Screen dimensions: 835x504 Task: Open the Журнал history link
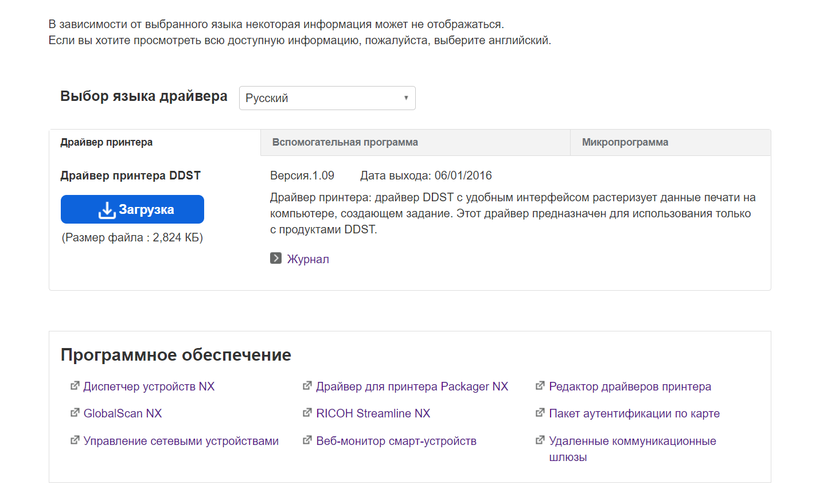[x=308, y=259]
